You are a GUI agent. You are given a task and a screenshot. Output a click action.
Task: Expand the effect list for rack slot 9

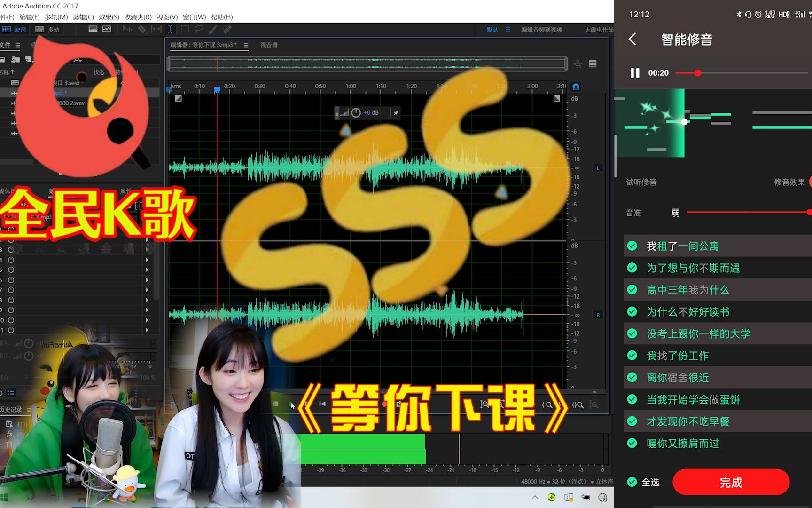[x=147, y=310]
